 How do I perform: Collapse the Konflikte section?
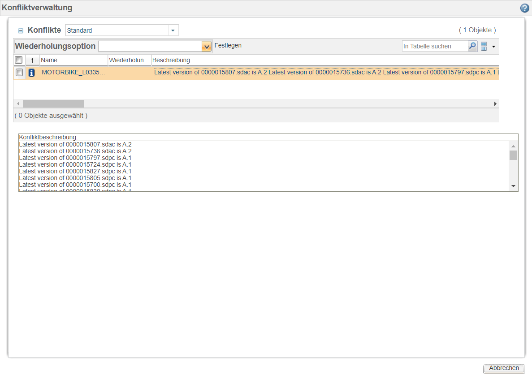click(21, 31)
